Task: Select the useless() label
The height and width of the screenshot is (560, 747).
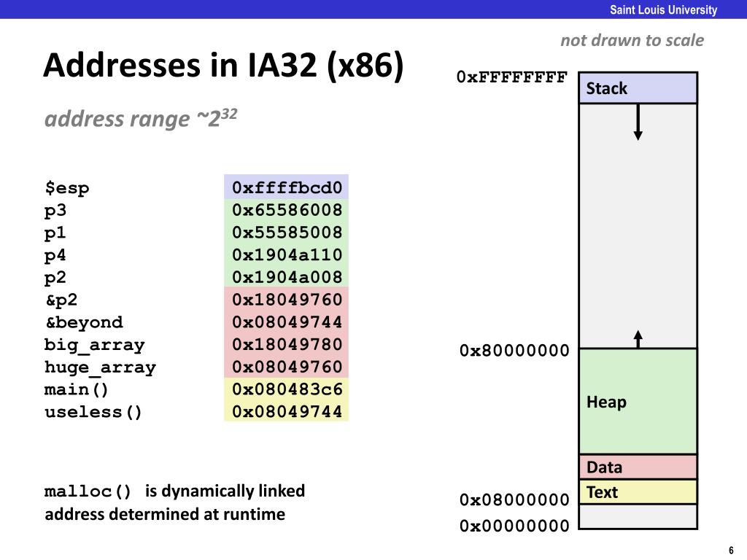Action: [93, 412]
